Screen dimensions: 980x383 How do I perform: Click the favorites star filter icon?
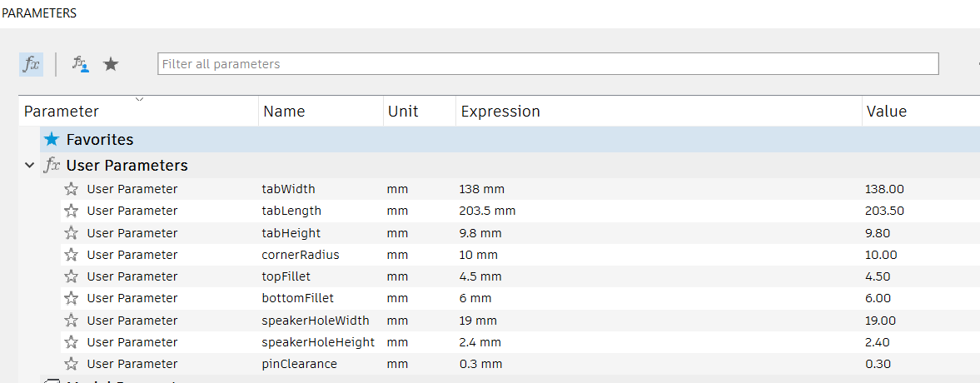pos(111,64)
